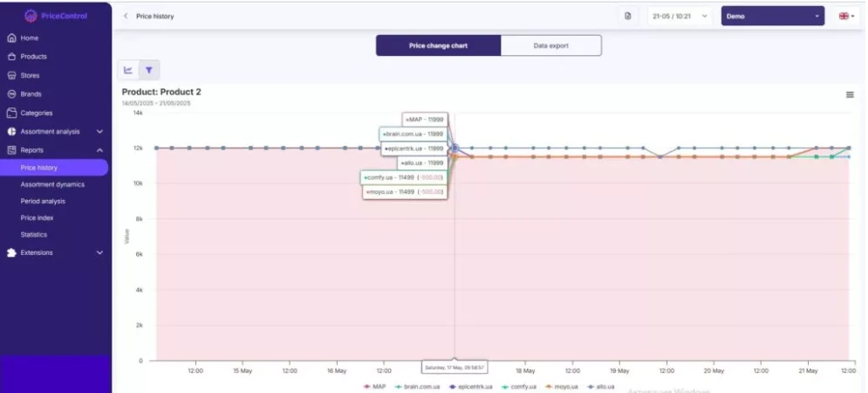Click the PriceControl logo icon
The image size is (868, 393).
pos(31,16)
